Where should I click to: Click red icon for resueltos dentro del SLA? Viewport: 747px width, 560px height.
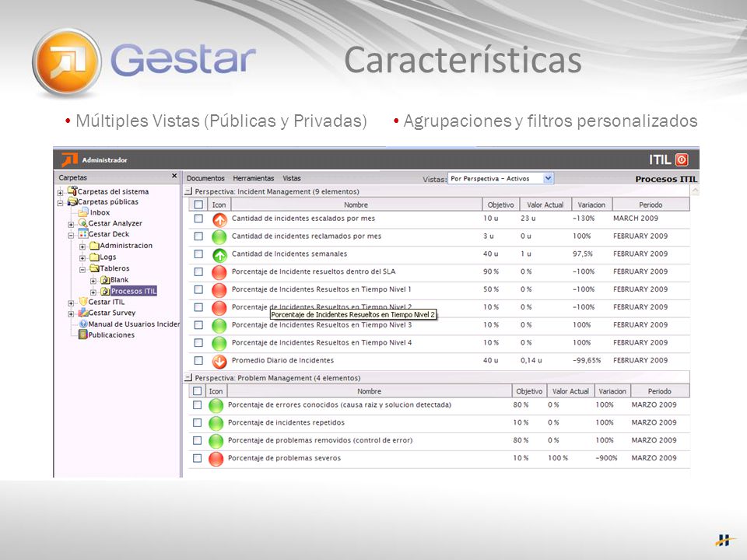point(219,272)
